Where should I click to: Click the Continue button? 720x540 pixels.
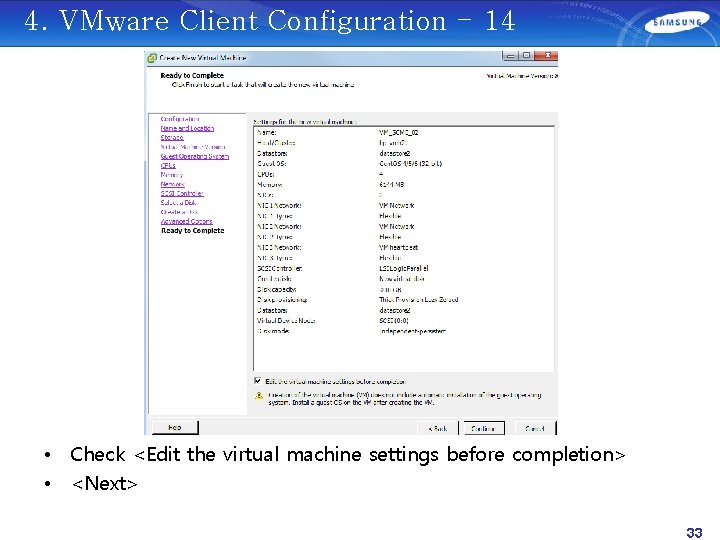pos(484,428)
